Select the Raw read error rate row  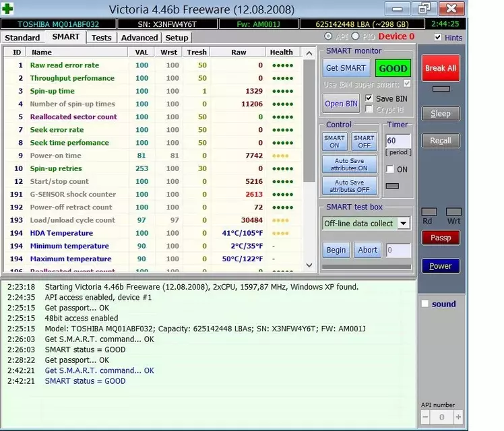tap(153, 65)
